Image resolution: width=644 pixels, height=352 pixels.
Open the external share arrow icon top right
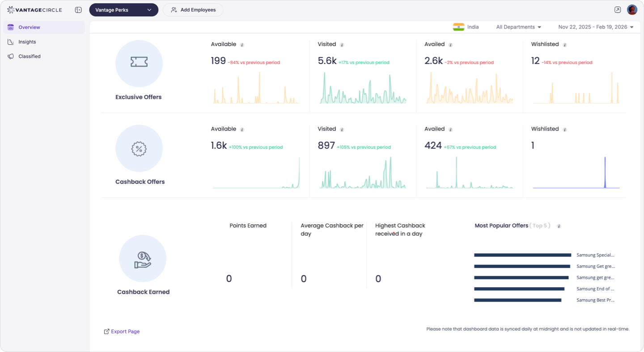click(617, 9)
